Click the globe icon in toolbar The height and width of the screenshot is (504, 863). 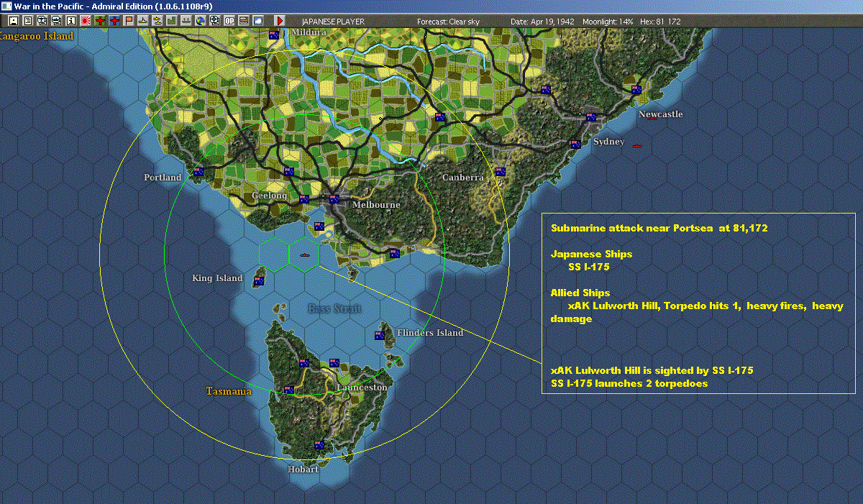pyautogui.click(x=200, y=21)
